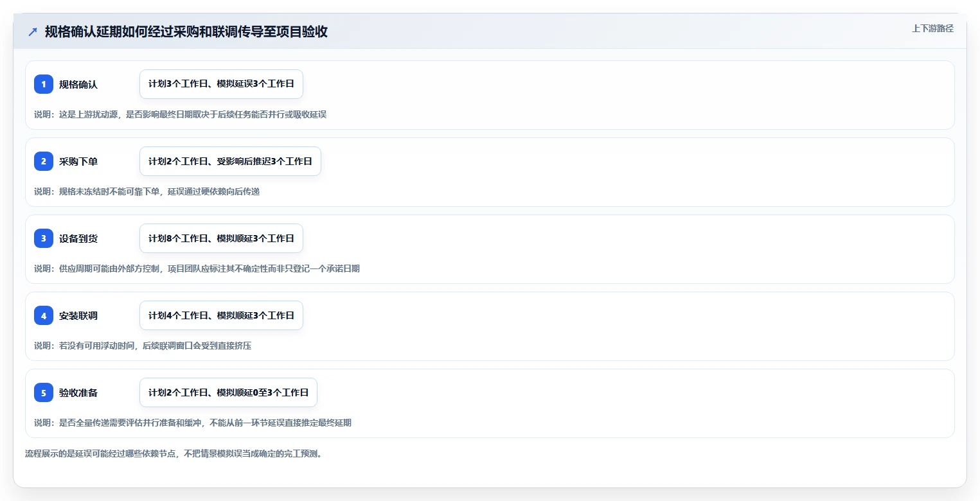Click the footer text starting 流程展示的是延误
This screenshot has width=980, height=501.
[x=174, y=453]
